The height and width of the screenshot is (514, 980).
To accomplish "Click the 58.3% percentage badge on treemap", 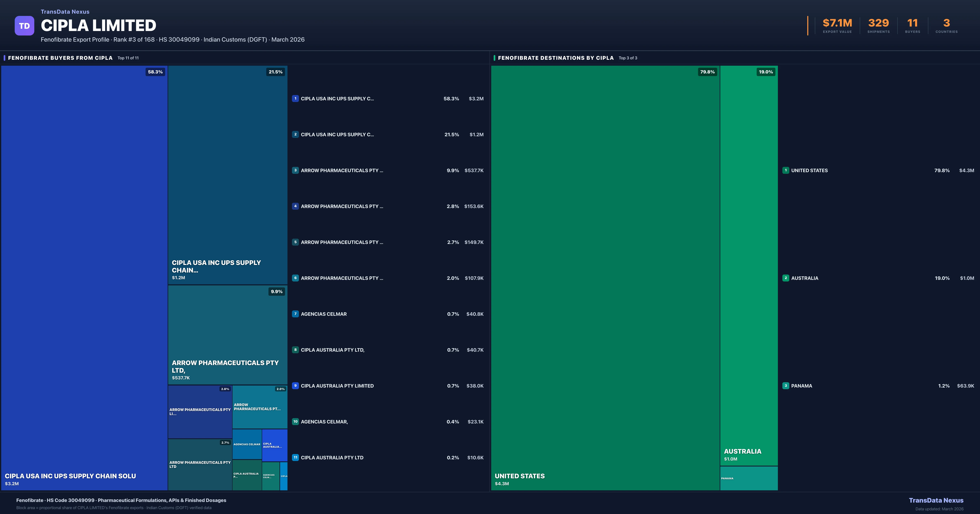I will [x=155, y=72].
